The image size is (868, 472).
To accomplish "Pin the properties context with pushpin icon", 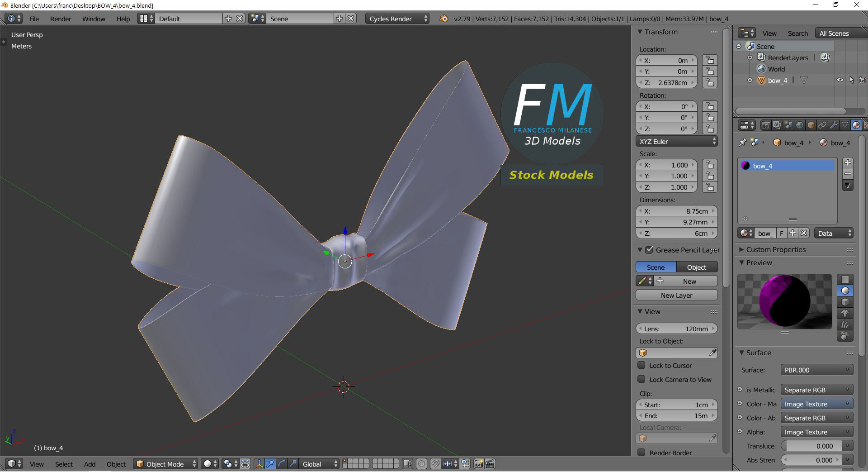I will (742, 143).
